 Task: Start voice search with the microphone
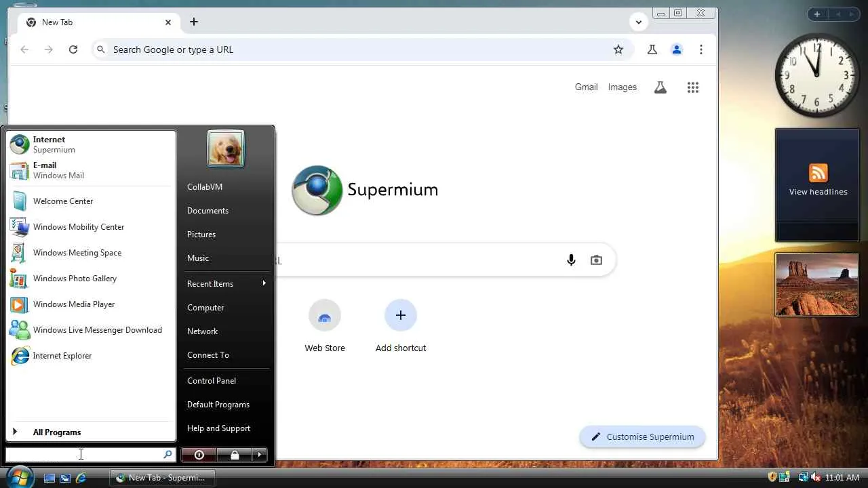[x=571, y=260]
